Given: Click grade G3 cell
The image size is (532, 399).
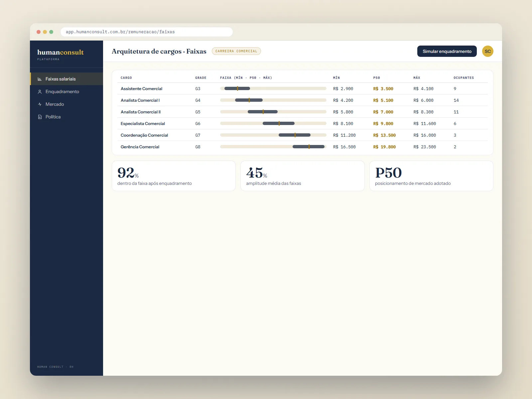Looking at the screenshot, I should [198, 89].
